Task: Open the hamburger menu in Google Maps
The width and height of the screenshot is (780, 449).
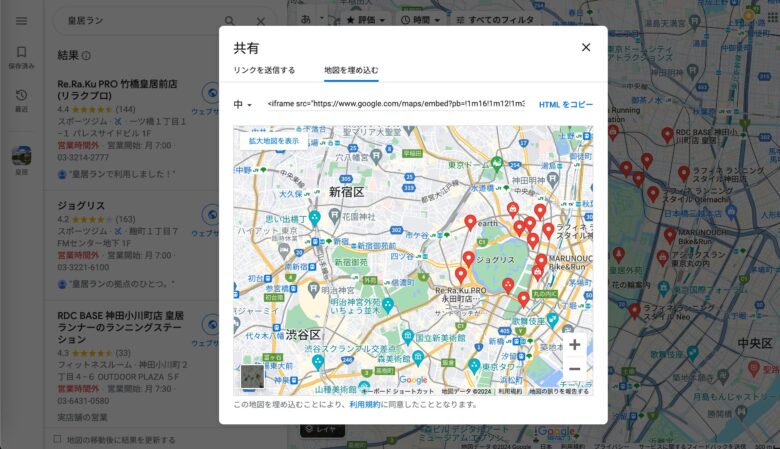Action: click(21, 21)
